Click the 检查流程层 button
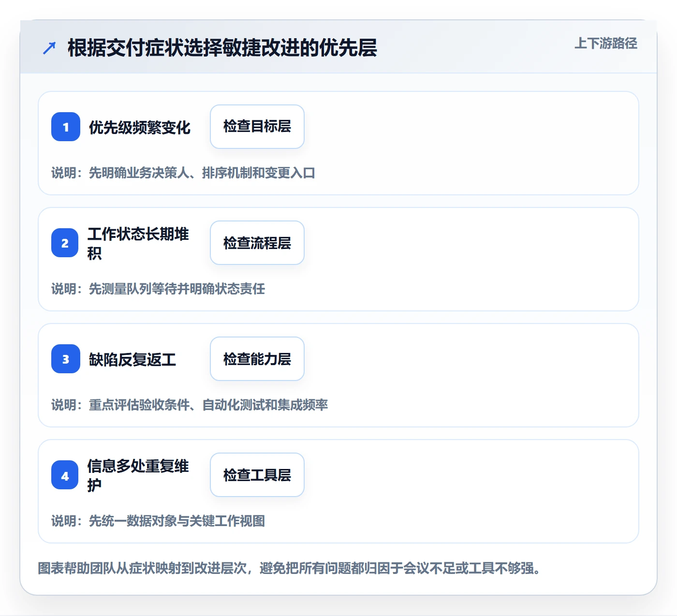Viewport: 677px width, 616px height. pos(257,243)
